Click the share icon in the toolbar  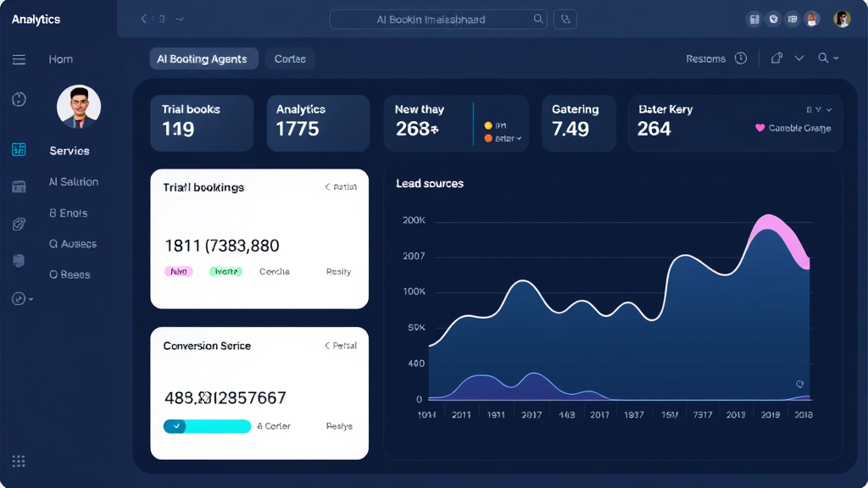click(x=776, y=58)
